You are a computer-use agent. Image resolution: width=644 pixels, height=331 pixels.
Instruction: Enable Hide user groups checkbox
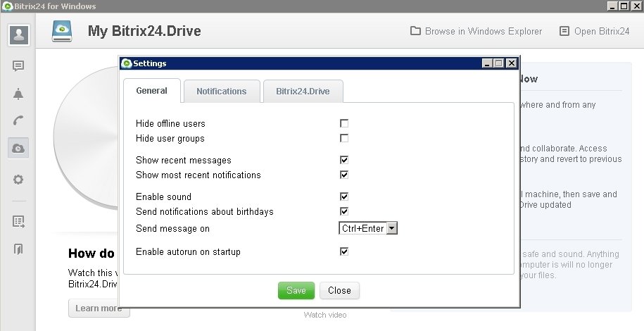[x=344, y=138]
